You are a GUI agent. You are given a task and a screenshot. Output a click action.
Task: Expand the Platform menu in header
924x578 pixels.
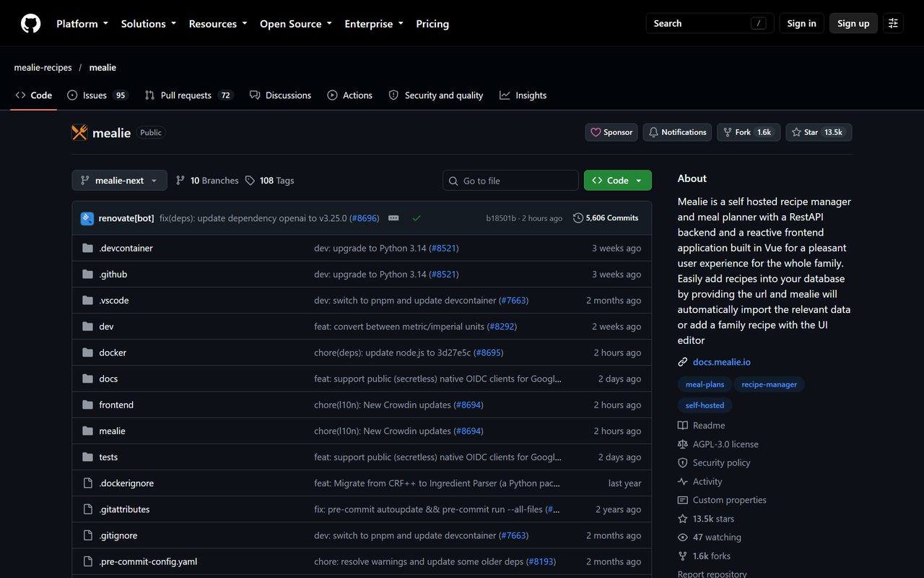pyautogui.click(x=82, y=24)
